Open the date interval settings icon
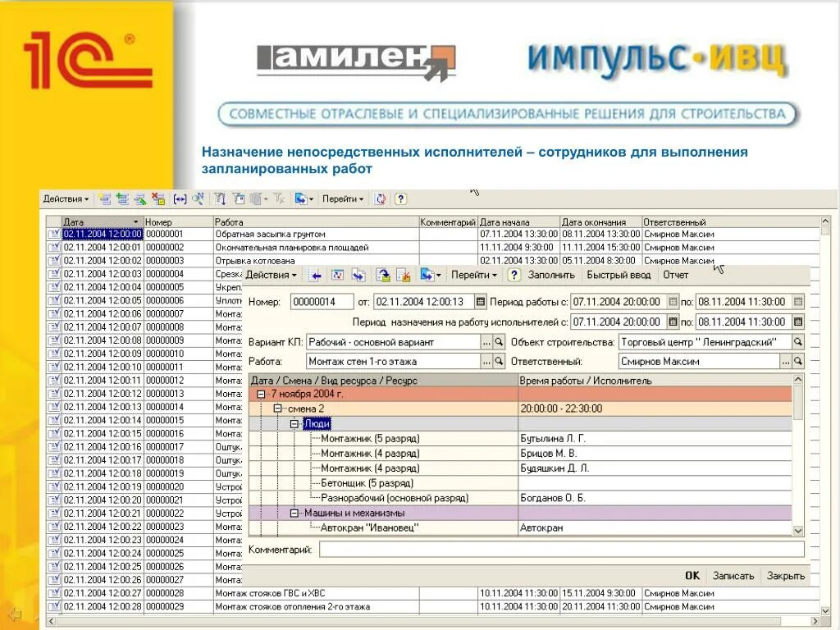This screenshot has height=630, width=840. click(180, 199)
